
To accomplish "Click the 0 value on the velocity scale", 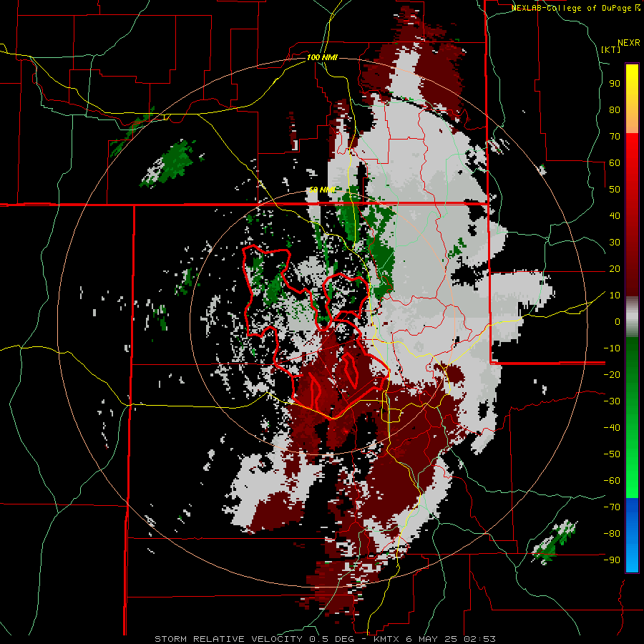I will [618, 321].
